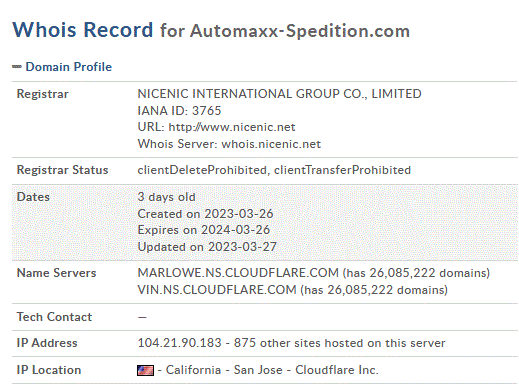Click '875 other sites hosted on this server'
The height and width of the screenshot is (391, 519).
339,343
